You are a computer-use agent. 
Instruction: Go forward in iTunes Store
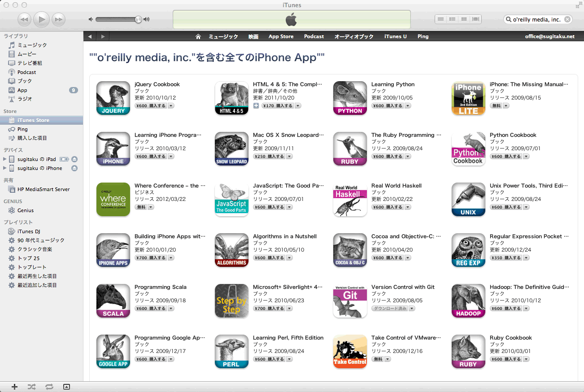point(103,36)
